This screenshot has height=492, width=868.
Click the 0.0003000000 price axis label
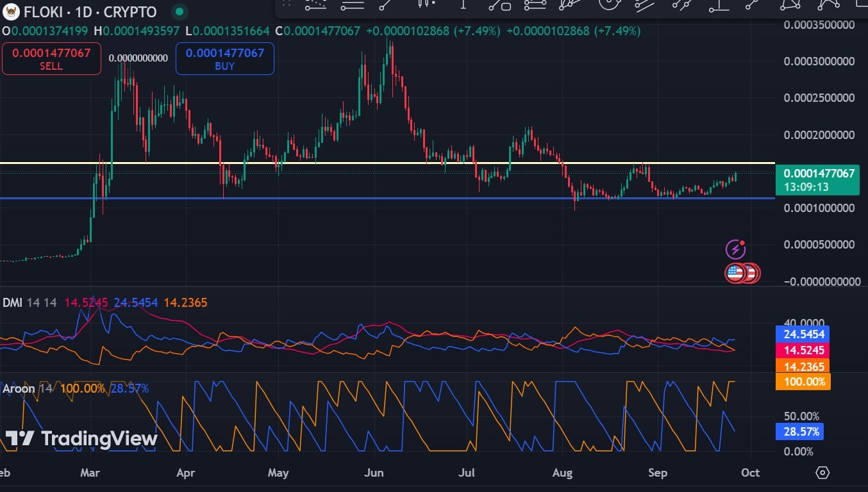(819, 61)
